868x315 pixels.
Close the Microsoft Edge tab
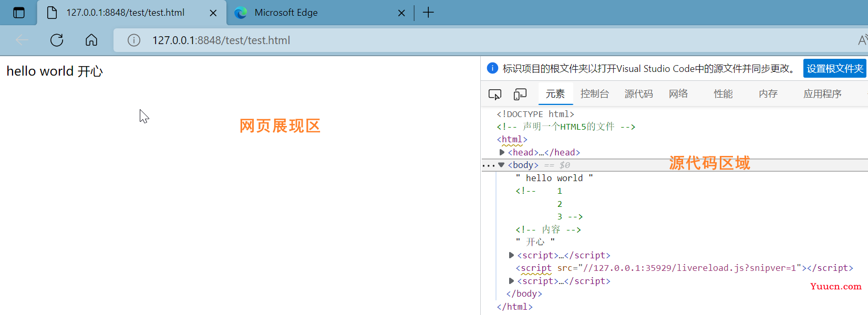401,13
